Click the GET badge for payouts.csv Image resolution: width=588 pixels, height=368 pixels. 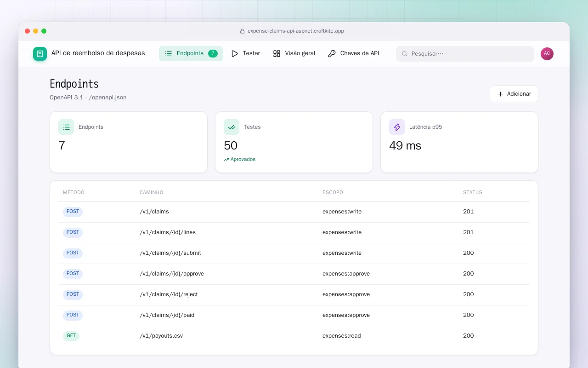point(71,336)
